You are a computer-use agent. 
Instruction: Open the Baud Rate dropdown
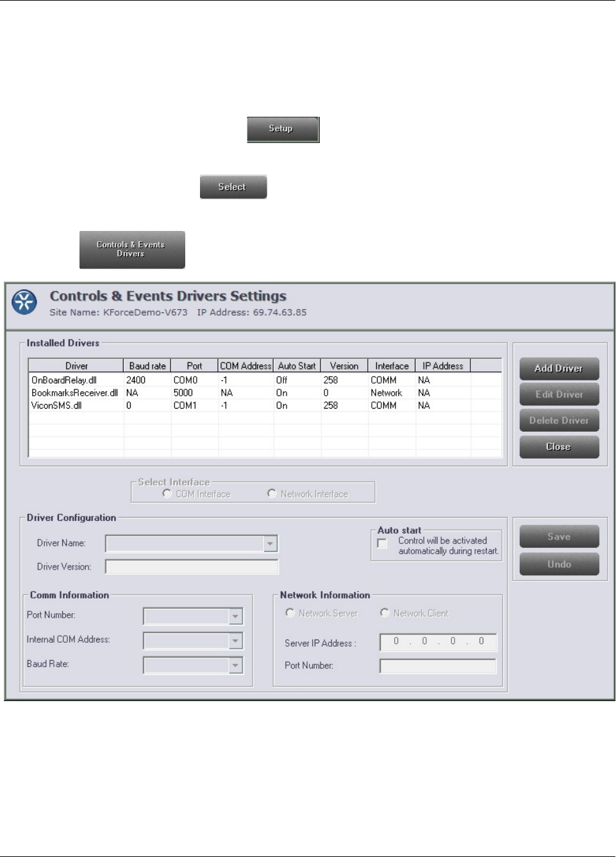pyautogui.click(x=236, y=665)
